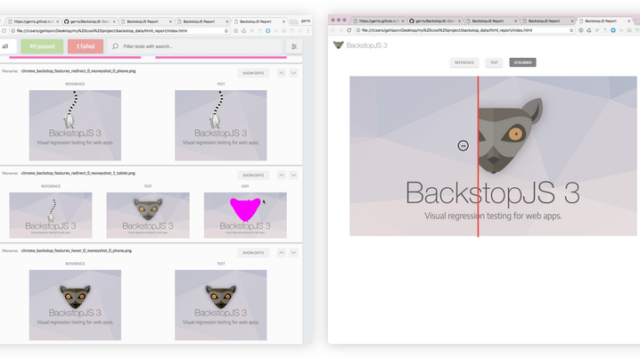Bookmark page with star in left window
The width and height of the screenshot is (640, 360).
pos(226,31)
